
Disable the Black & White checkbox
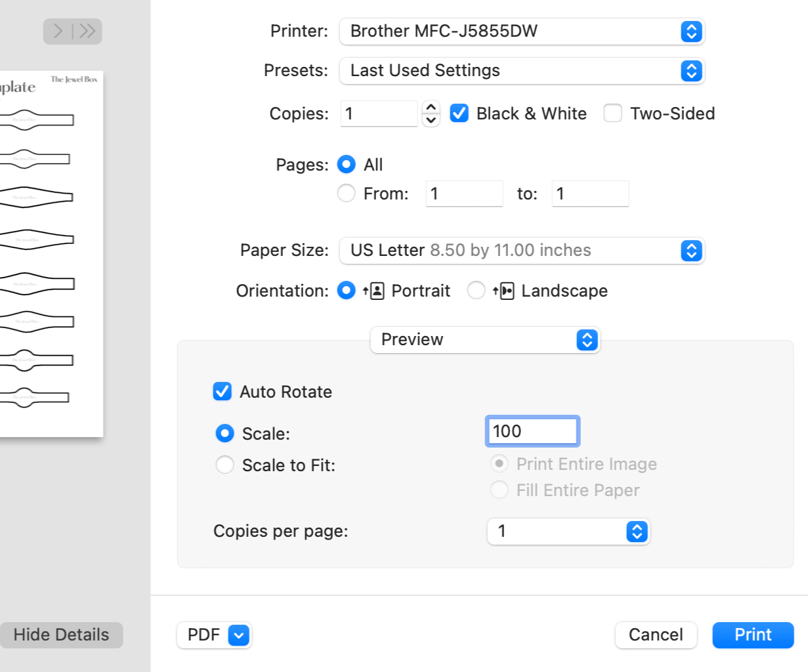[459, 114]
